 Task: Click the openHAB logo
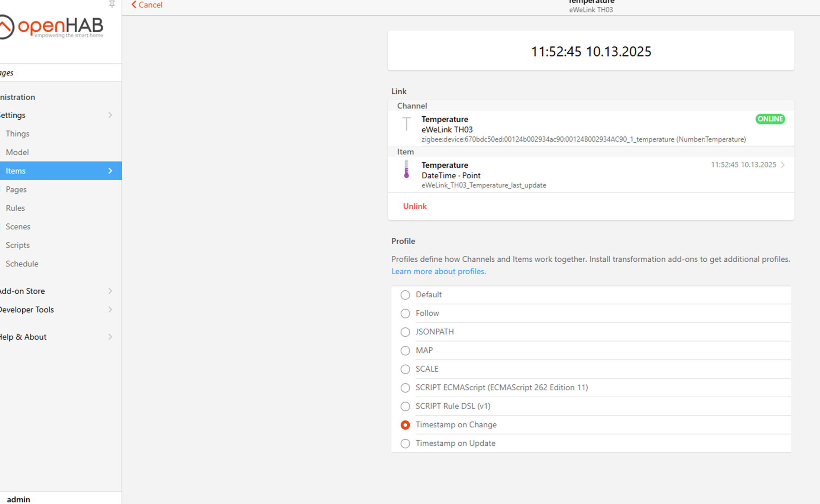point(52,27)
